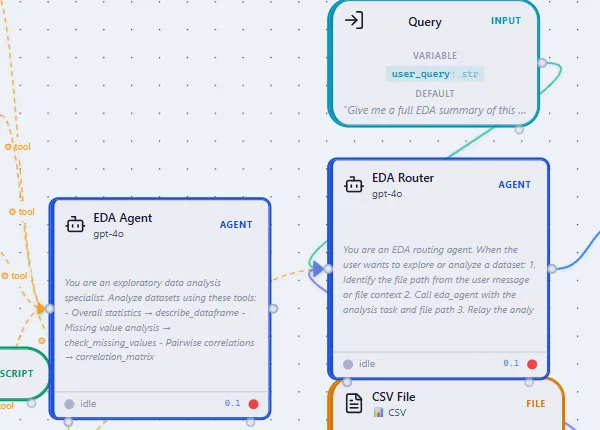Screen dimensions: 600x430
Task: Click the blue arrow input connector on EDA Router
Action: (x=318, y=269)
